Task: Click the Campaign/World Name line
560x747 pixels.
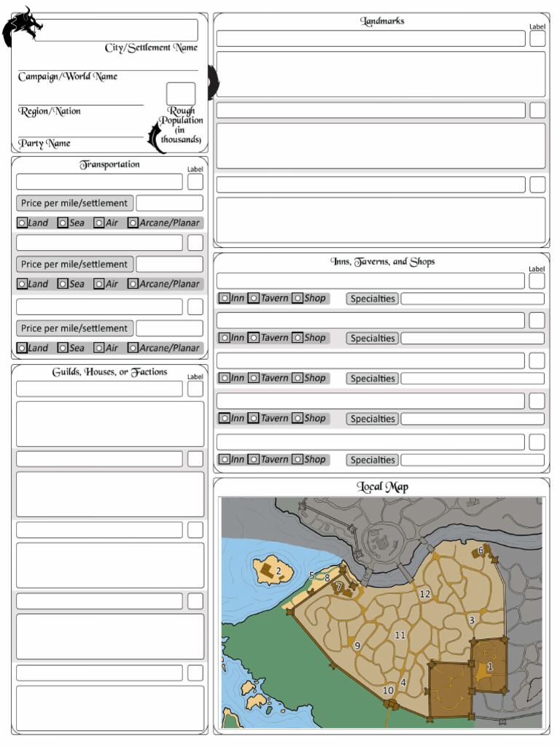Action: [x=108, y=66]
